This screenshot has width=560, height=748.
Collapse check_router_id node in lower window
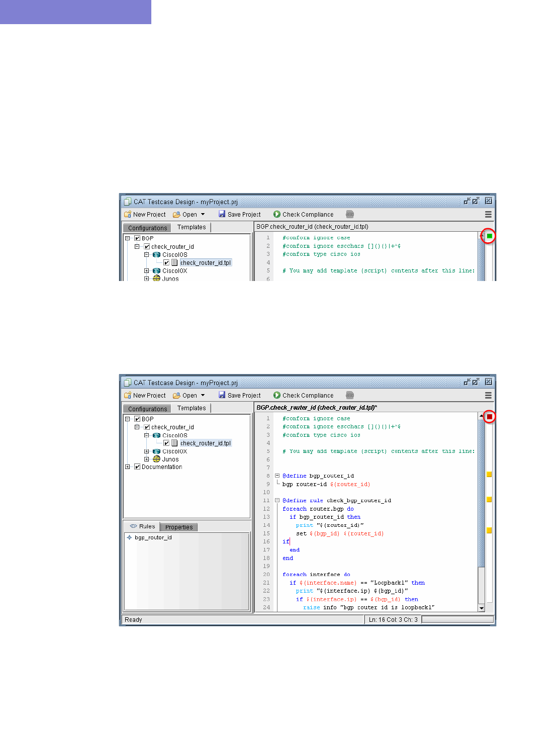point(137,427)
